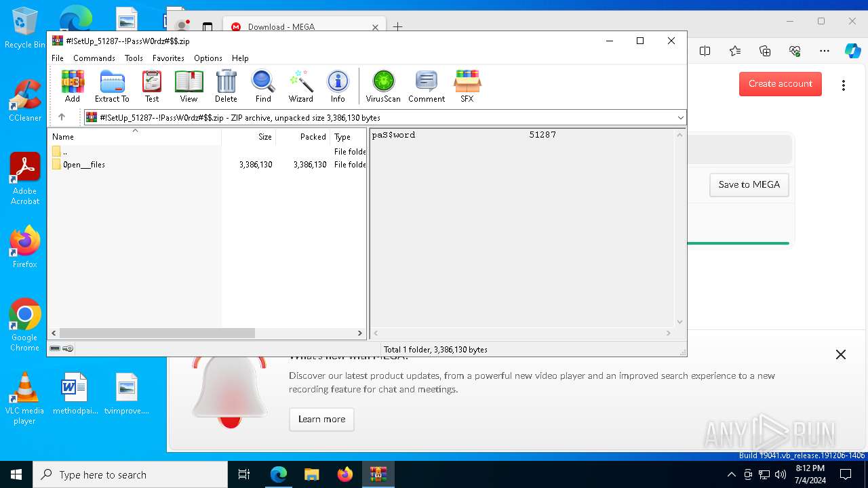Open Edge Collections icon

pos(765,51)
